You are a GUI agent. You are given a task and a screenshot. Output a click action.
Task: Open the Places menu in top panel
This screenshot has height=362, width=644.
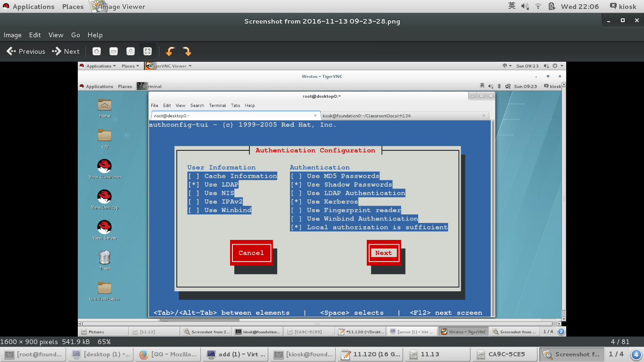coord(73,7)
